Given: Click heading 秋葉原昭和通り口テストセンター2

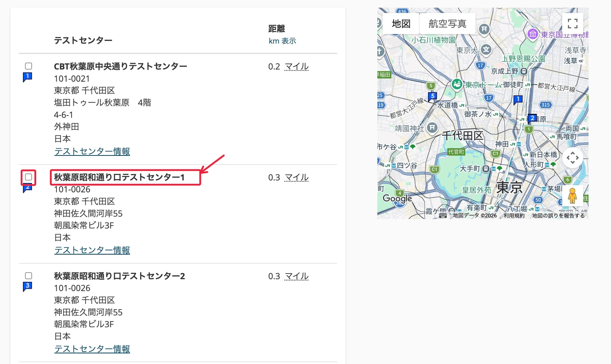Looking at the screenshot, I should pos(120,276).
